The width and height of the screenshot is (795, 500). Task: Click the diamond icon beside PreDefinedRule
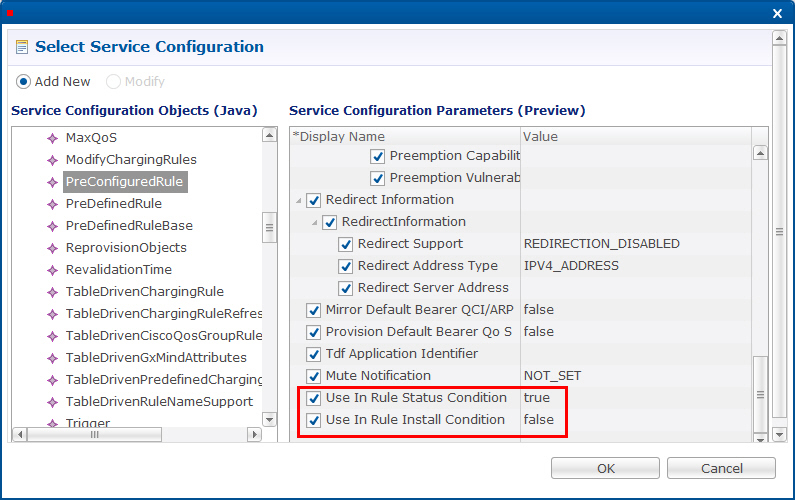pyautogui.click(x=52, y=204)
